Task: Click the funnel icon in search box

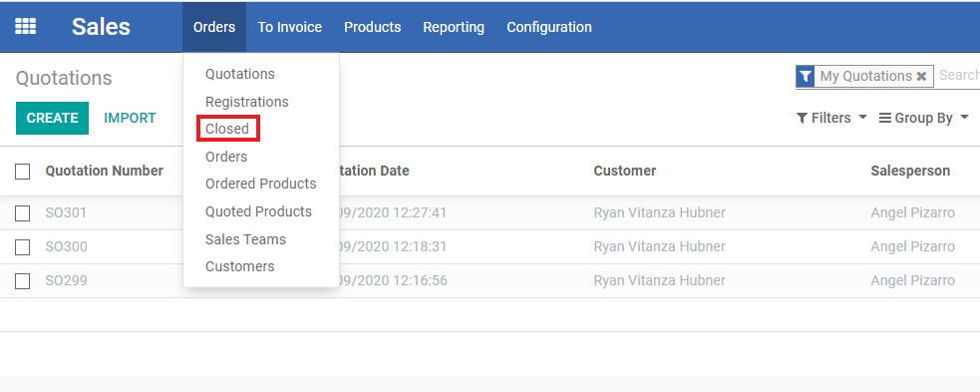Action: point(806,76)
